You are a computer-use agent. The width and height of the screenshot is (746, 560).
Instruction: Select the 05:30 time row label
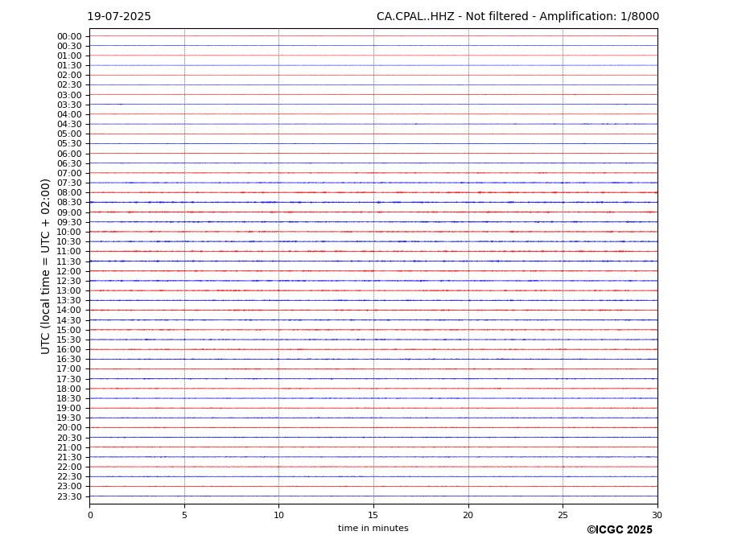pyautogui.click(x=69, y=144)
